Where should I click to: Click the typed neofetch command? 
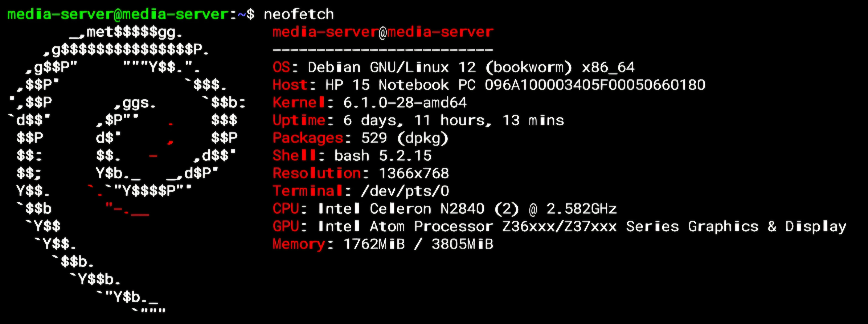299,14
